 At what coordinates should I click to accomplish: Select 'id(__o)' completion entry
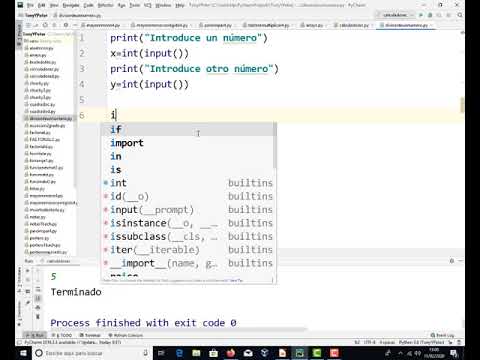click(x=189, y=196)
